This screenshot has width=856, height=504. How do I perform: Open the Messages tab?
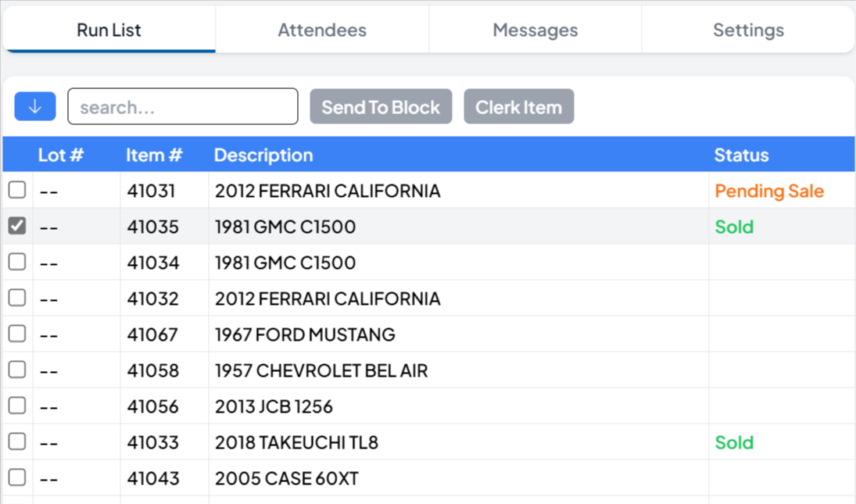[535, 30]
